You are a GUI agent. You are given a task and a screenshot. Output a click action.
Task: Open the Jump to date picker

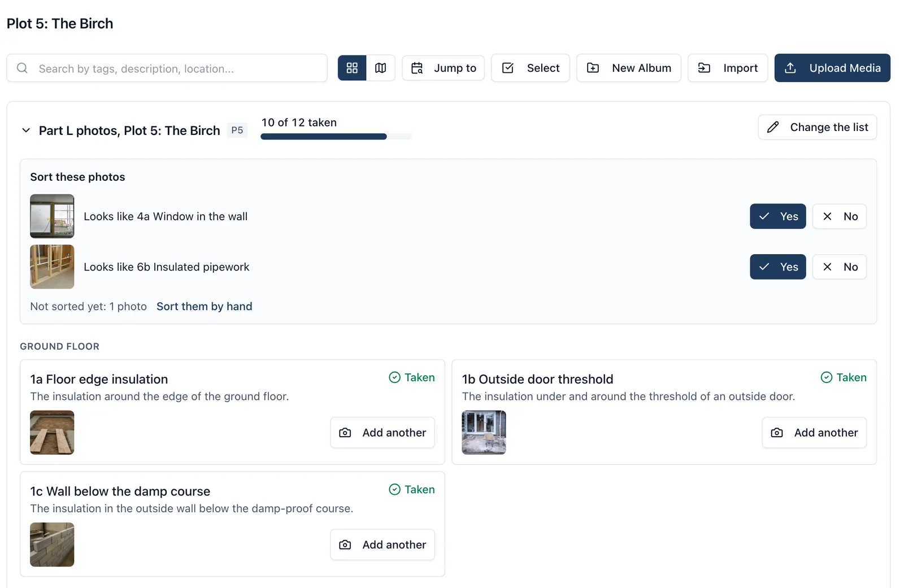tap(444, 68)
